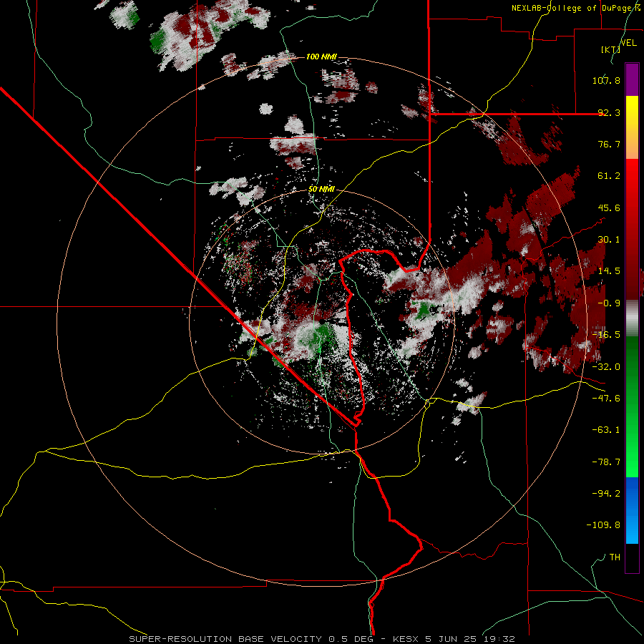Viewport: 644px width, 644px height.
Task: Click the 45.6 velocity scale value
Action: (609, 208)
